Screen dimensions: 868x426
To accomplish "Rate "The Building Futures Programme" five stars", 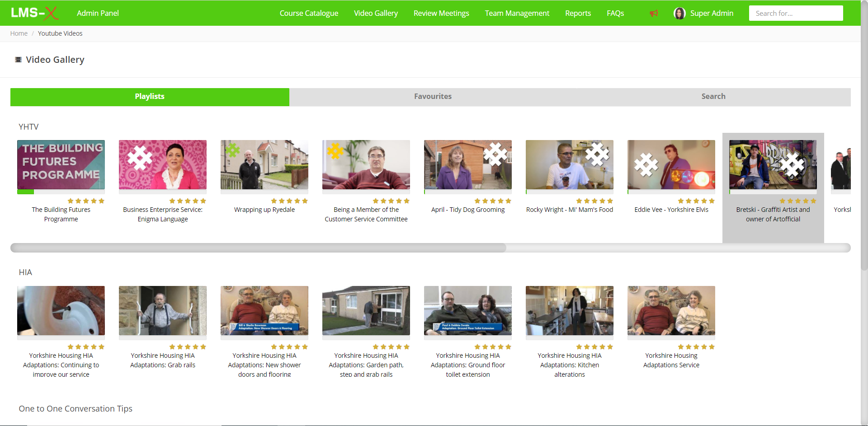I will [102, 201].
